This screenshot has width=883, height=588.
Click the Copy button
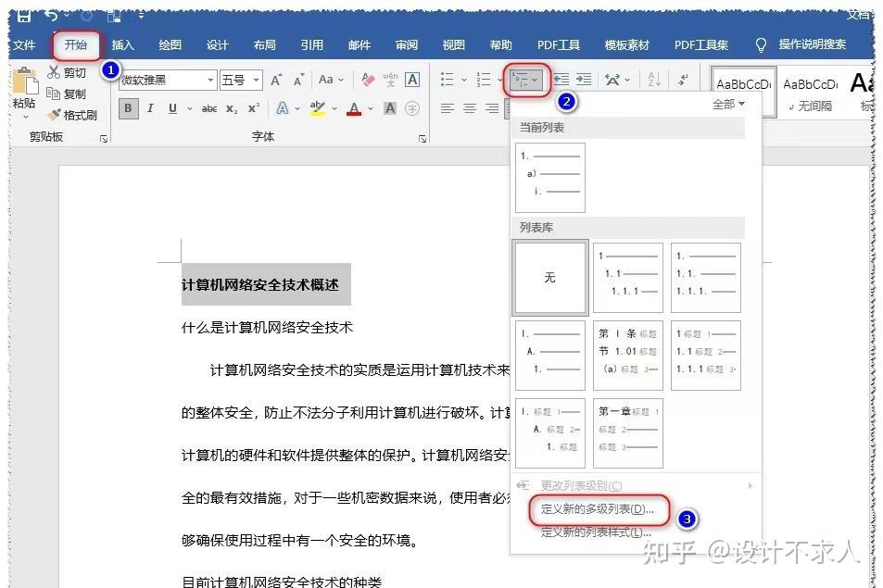coord(67,94)
